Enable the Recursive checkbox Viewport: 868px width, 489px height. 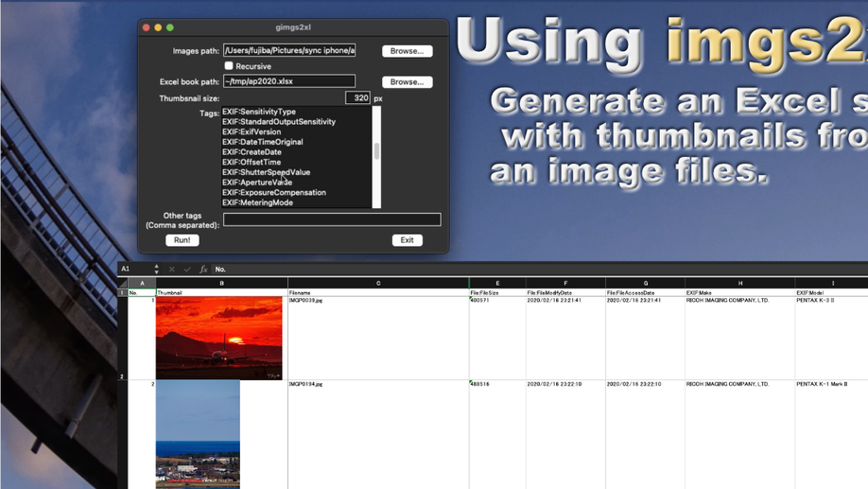(229, 66)
